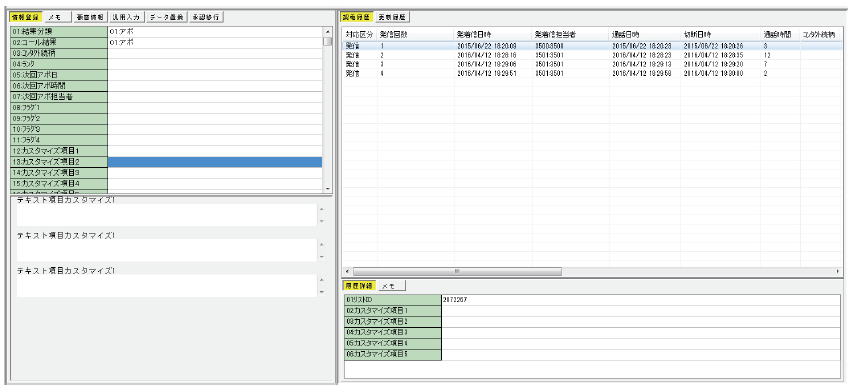Select the 履歴詳細 tab
Screen dimensions: 852x392
pos(359,285)
